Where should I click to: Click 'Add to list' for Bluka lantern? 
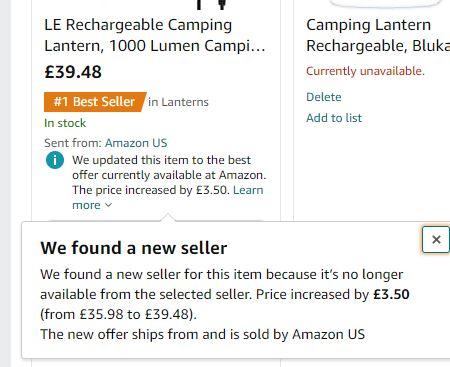click(x=334, y=118)
